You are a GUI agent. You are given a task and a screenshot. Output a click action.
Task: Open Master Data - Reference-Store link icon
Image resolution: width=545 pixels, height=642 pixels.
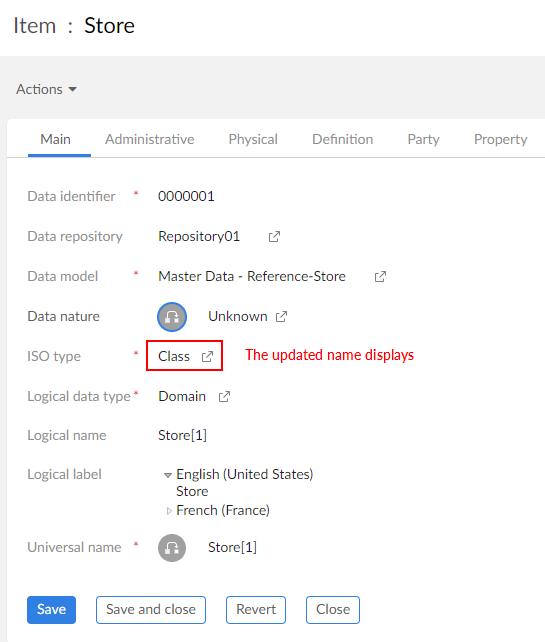tap(380, 277)
